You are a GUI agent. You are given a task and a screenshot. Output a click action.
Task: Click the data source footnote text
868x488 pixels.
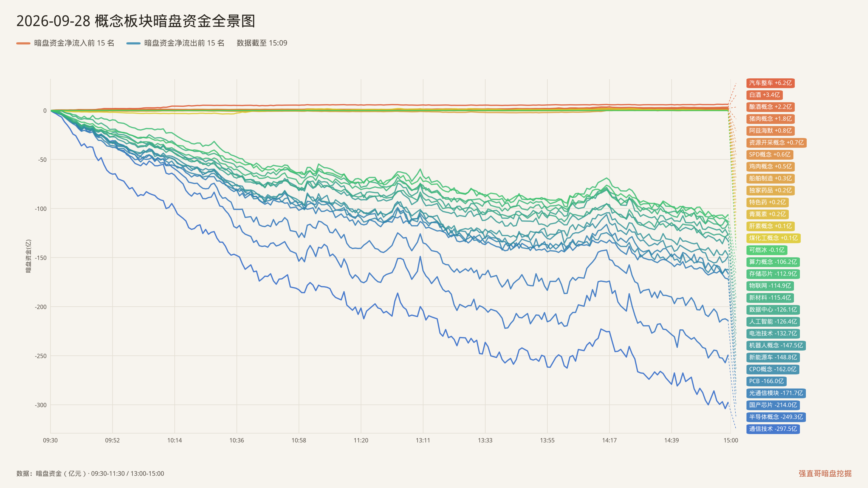click(90, 474)
